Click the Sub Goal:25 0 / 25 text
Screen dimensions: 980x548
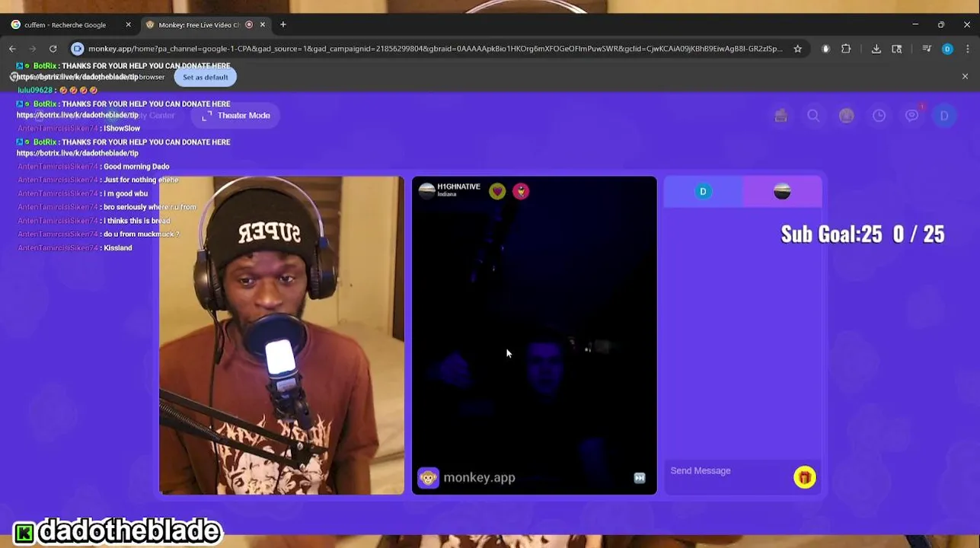coord(863,234)
